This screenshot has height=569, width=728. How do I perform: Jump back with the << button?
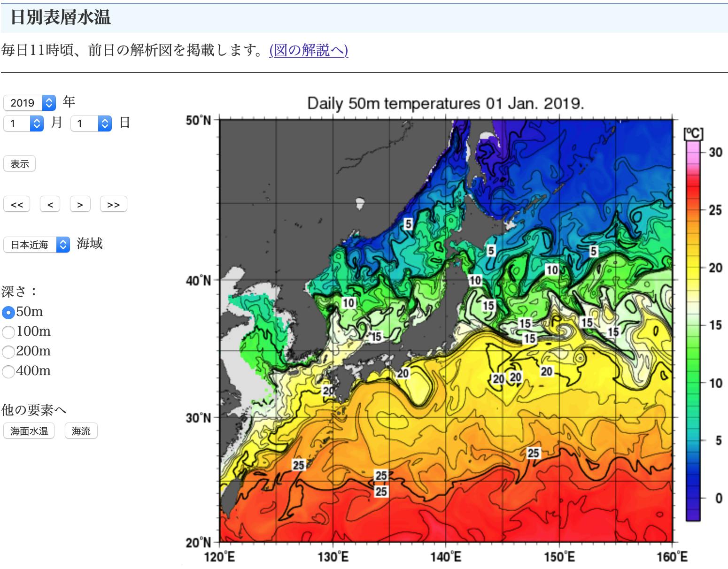17,205
